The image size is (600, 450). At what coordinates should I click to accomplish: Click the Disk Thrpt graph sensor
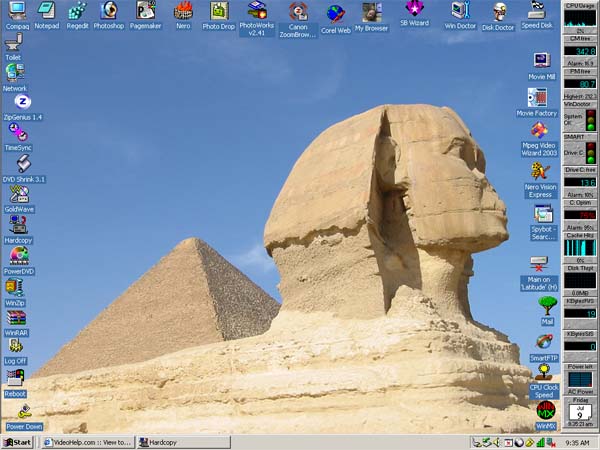pyautogui.click(x=580, y=281)
